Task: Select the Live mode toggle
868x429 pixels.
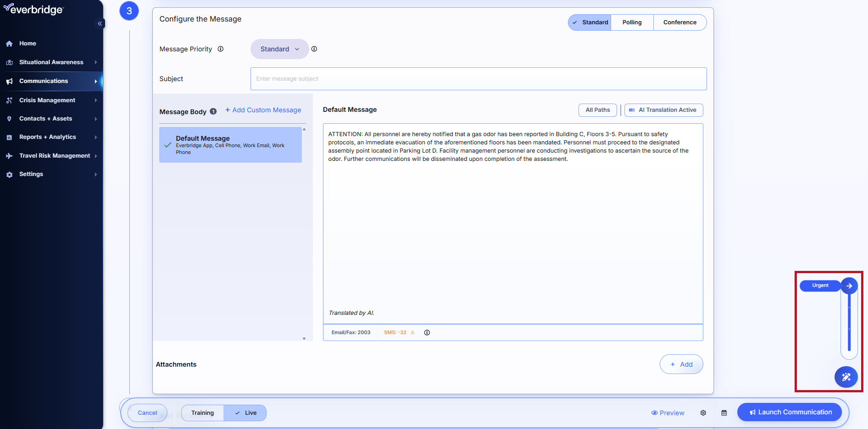Action: [x=245, y=413]
